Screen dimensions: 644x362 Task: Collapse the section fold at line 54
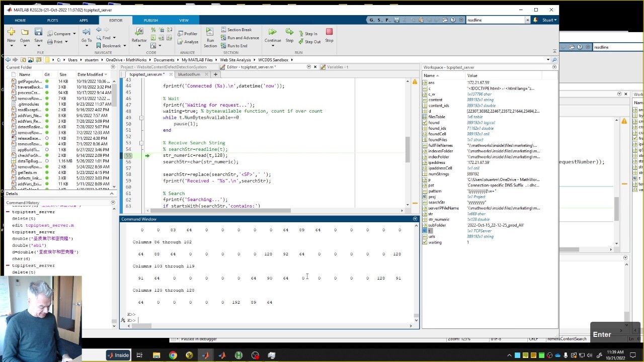141,143
